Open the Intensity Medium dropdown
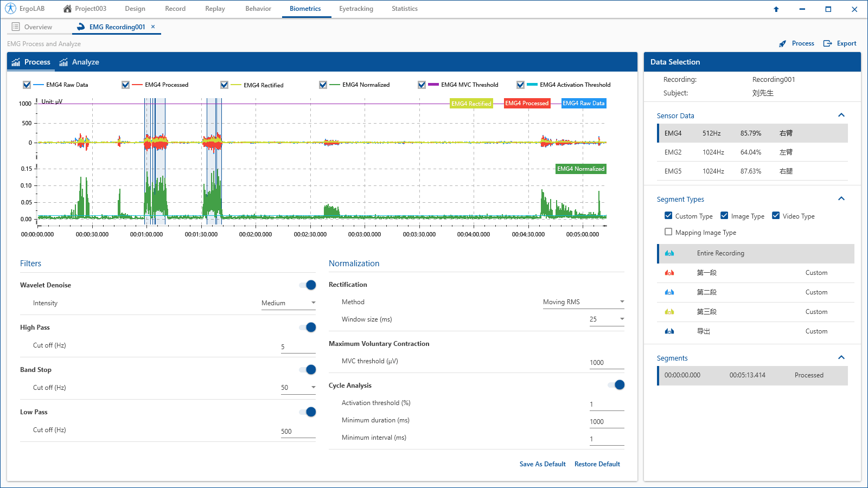 pos(288,303)
